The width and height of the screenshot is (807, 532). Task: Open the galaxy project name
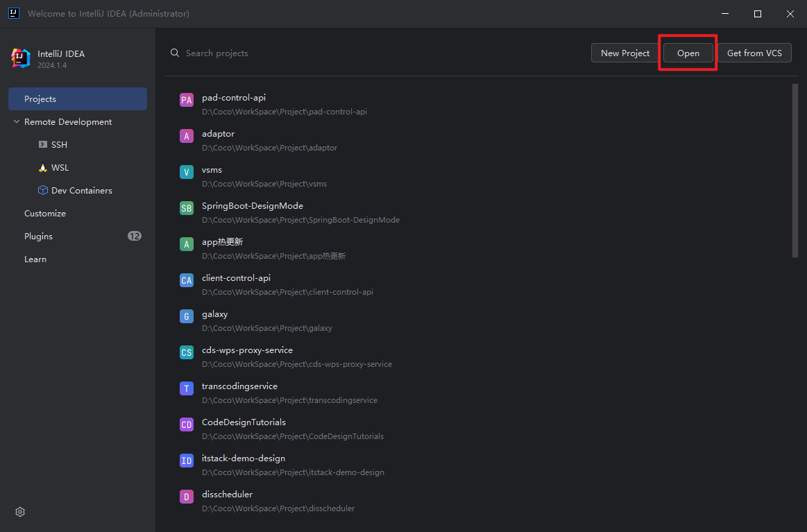214,314
